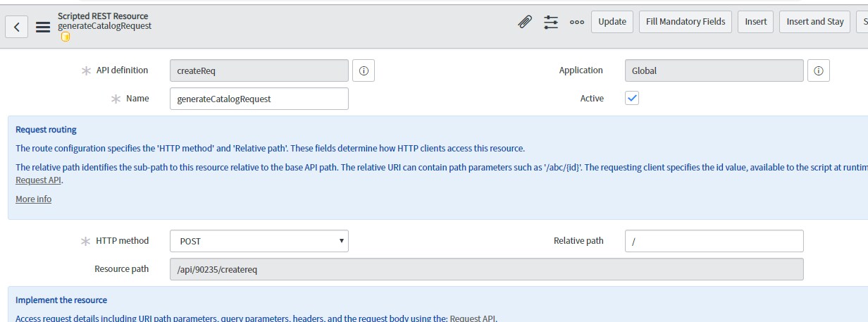868x322 pixels.
Task: Show info for API definition createReq
Action: click(x=364, y=70)
